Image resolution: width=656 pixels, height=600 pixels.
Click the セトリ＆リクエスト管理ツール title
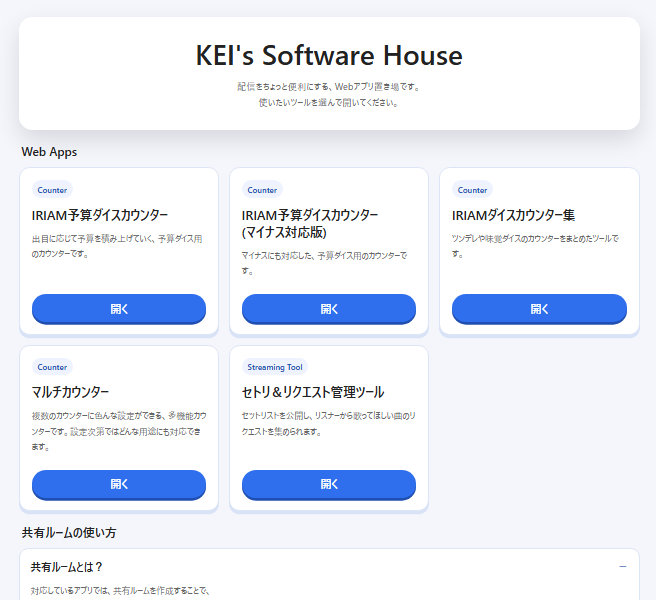click(x=313, y=392)
